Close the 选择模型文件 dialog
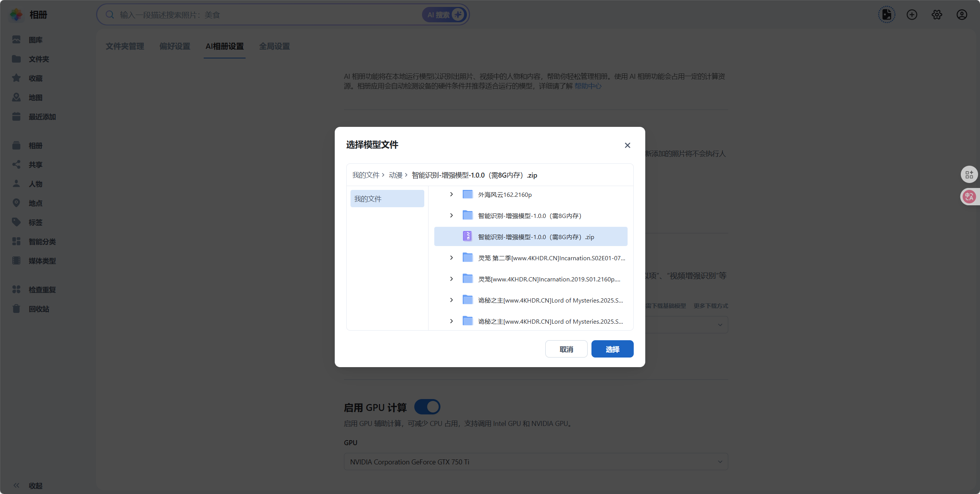 [x=627, y=145]
